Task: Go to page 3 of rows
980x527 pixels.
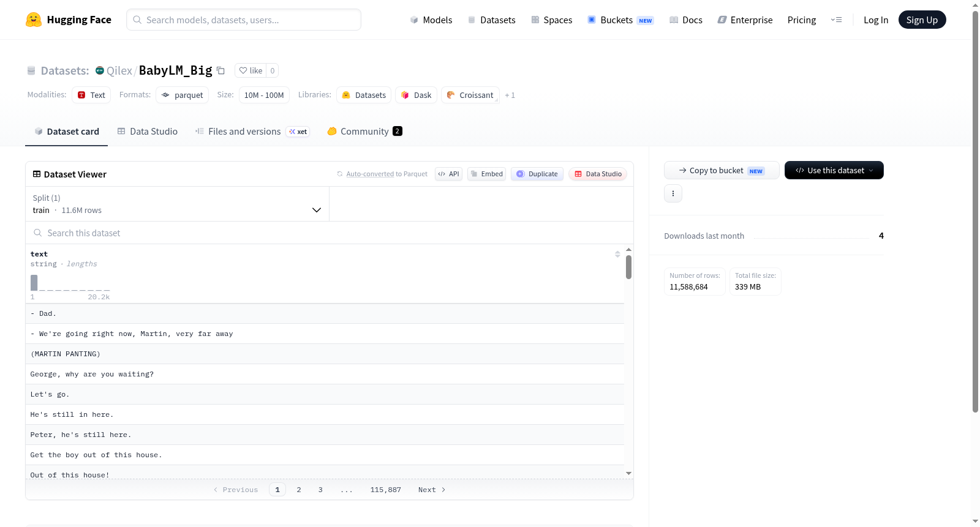Action: (320, 490)
